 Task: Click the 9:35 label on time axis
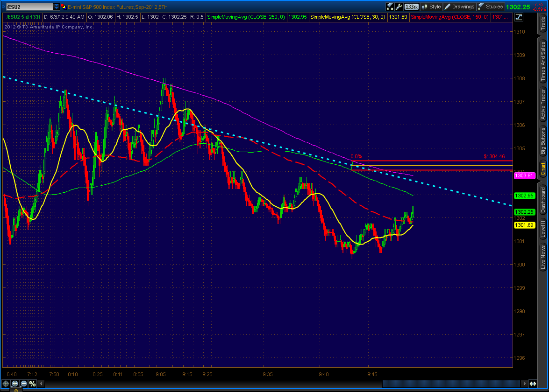268,374
